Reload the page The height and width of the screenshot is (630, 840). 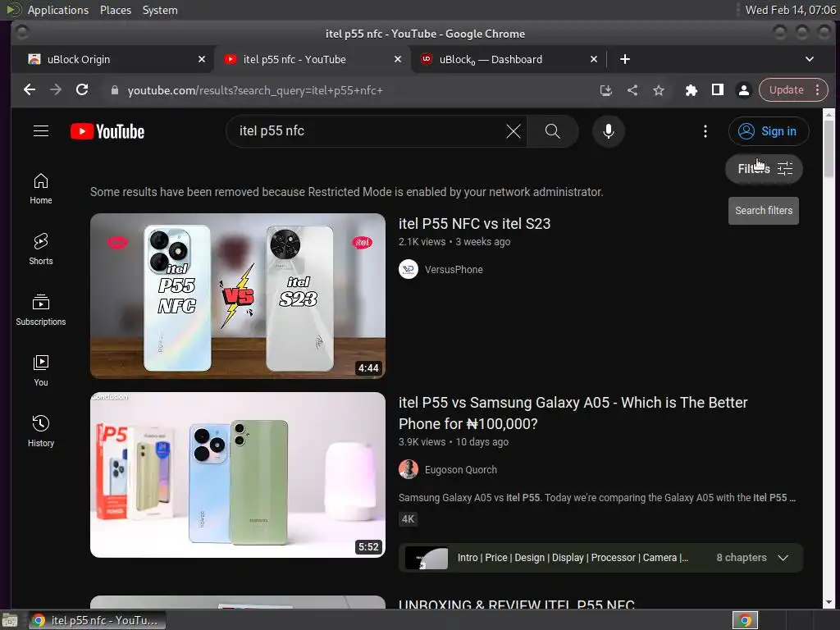pos(82,90)
